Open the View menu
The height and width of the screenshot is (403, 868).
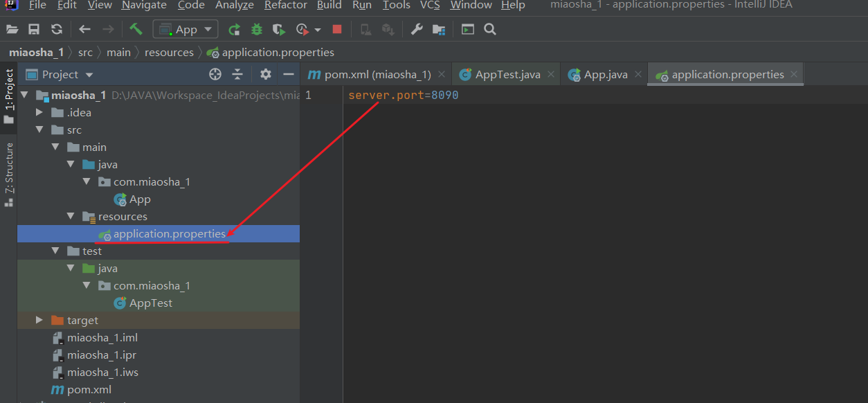click(100, 6)
